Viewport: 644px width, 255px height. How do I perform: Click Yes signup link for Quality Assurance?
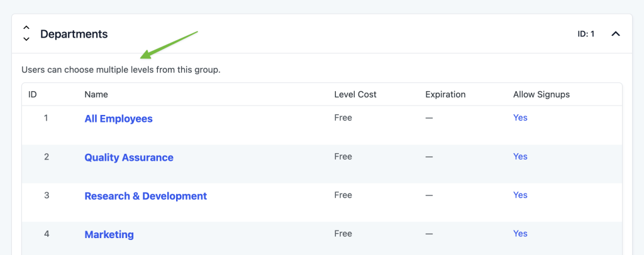(520, 156)
